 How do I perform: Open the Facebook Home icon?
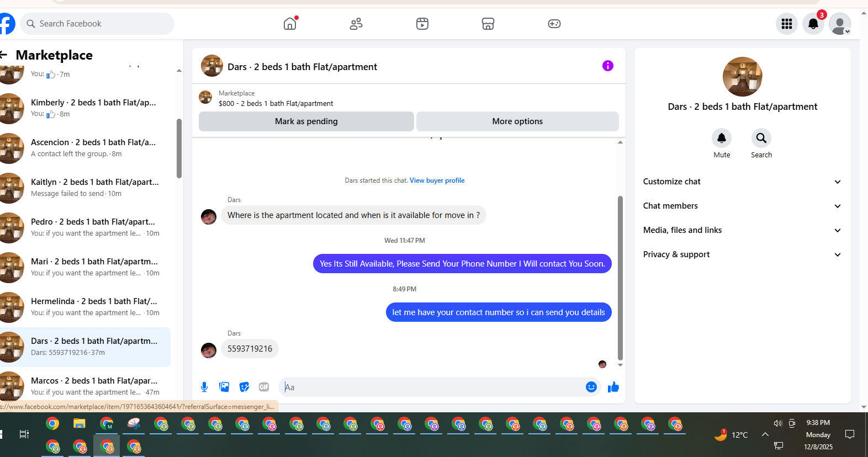click(x=290, y=24)
